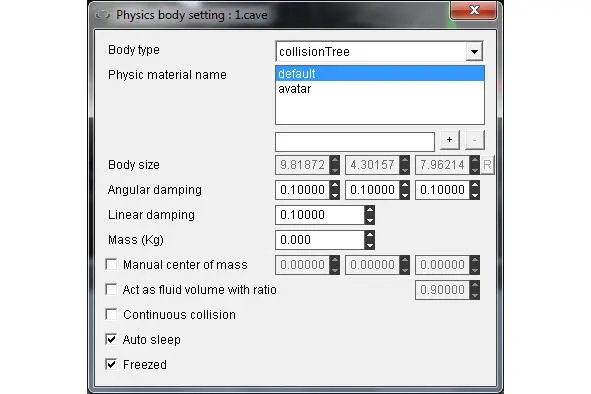
Task: Increase second Angular damping value
Action: pos(404,185)
